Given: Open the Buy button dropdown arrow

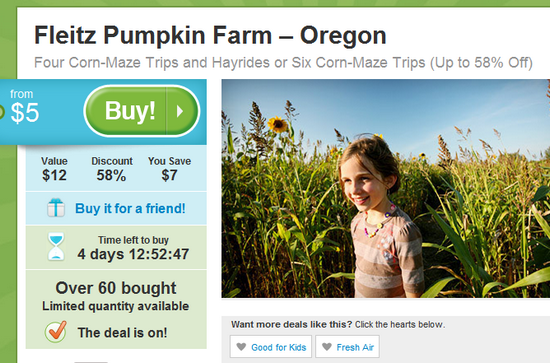Looking at the screenshot, I should 182,111.
